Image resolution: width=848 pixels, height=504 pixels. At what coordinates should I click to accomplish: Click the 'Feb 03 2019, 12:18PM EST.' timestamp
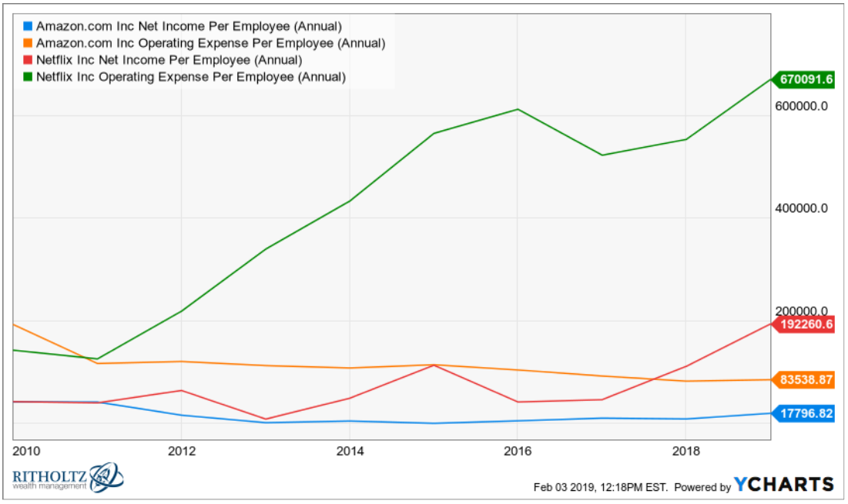(601, 487)
